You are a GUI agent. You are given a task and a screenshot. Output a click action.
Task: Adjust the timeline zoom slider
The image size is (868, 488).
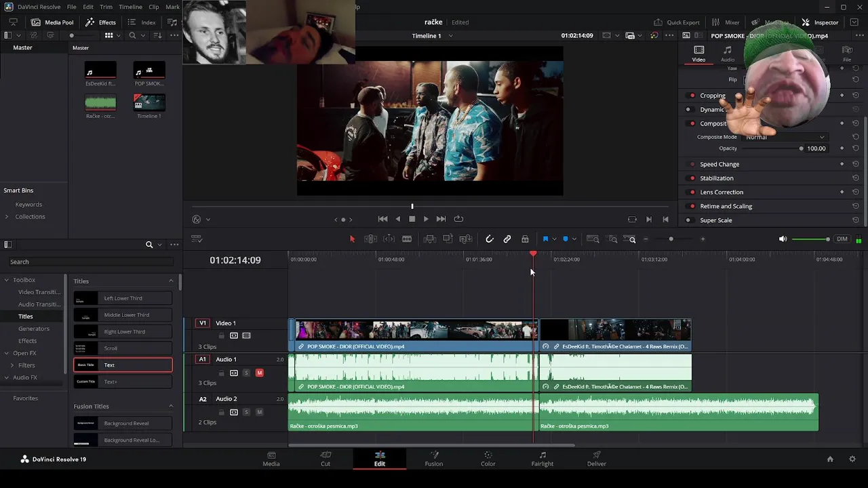click(x=671, y=239)
